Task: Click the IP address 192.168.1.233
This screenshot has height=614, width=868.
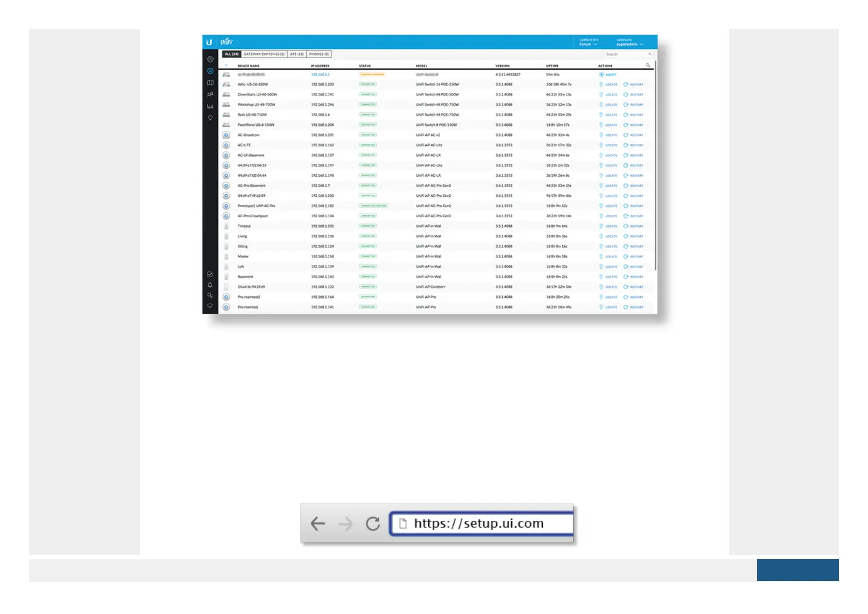Action: (x=322, y=84)
